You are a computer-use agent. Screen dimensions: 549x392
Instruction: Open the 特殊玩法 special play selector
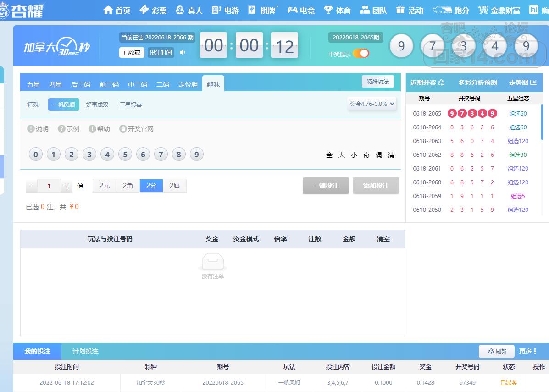(x=377, y=82)
